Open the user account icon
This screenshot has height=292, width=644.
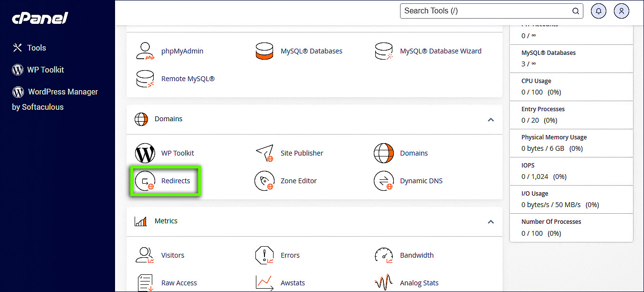pyautogui.click(x=621, y=10)
